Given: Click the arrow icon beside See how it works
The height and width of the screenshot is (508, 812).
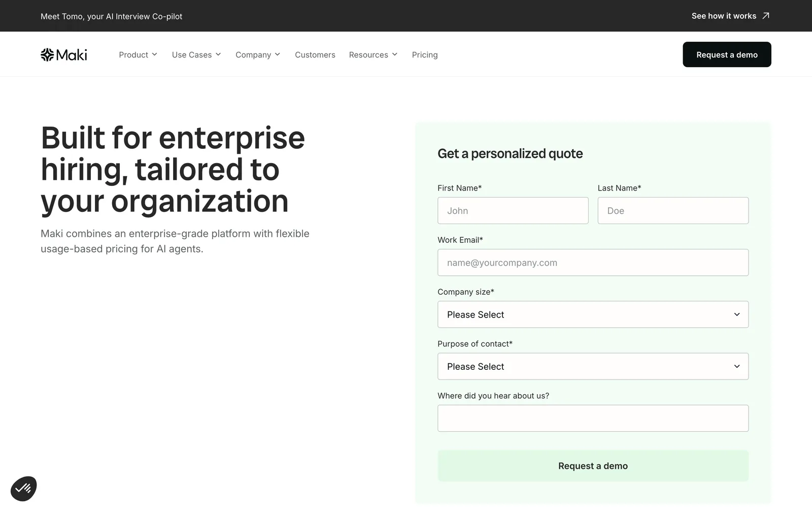Looking at the screenshot, I should 766,16.
